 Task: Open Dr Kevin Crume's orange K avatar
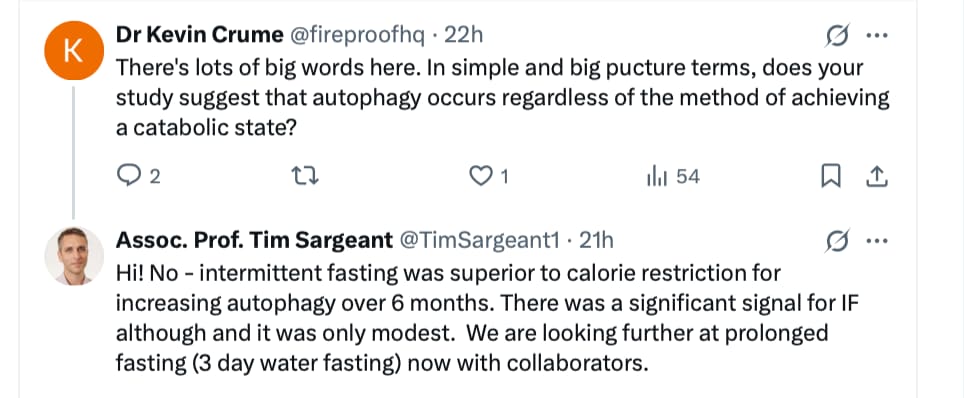click(x=73, y=50)
